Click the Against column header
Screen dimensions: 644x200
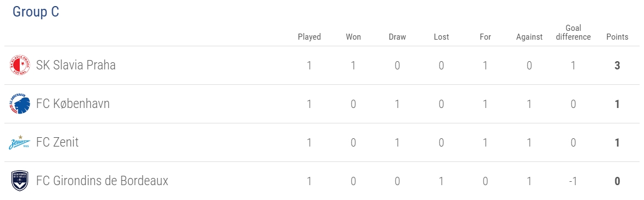[x=530, y=37]
